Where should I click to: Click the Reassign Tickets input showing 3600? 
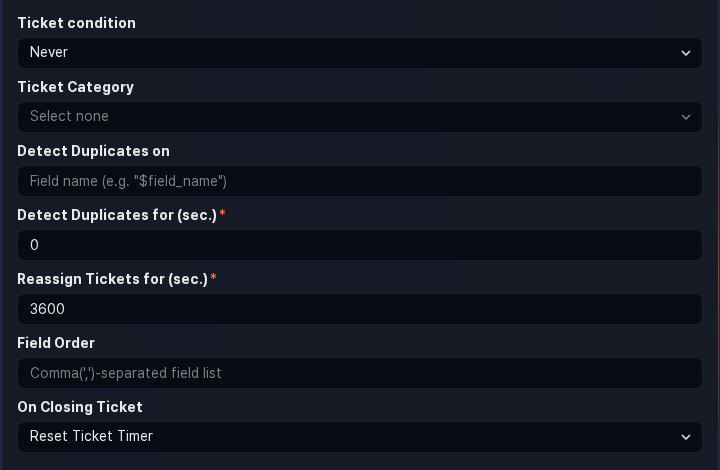360,309
